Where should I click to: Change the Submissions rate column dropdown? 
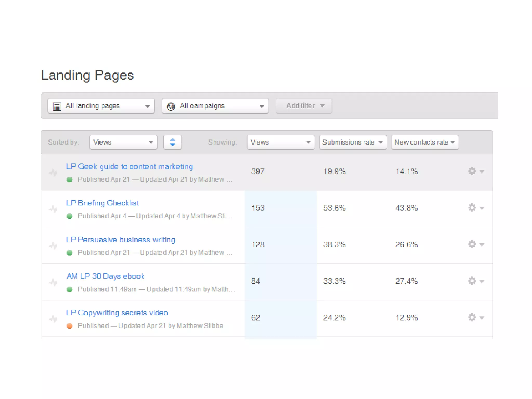353,142
